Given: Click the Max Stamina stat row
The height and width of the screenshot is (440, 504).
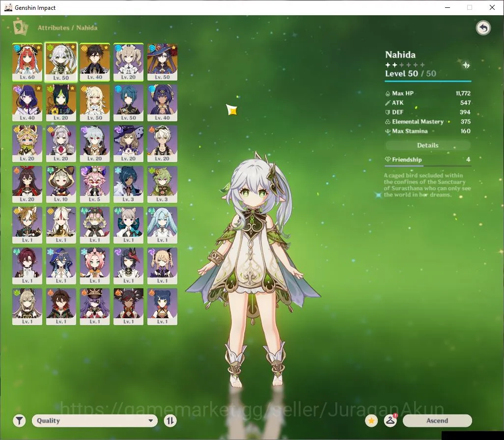Looking at the screenshot, I should click(428, 131).
